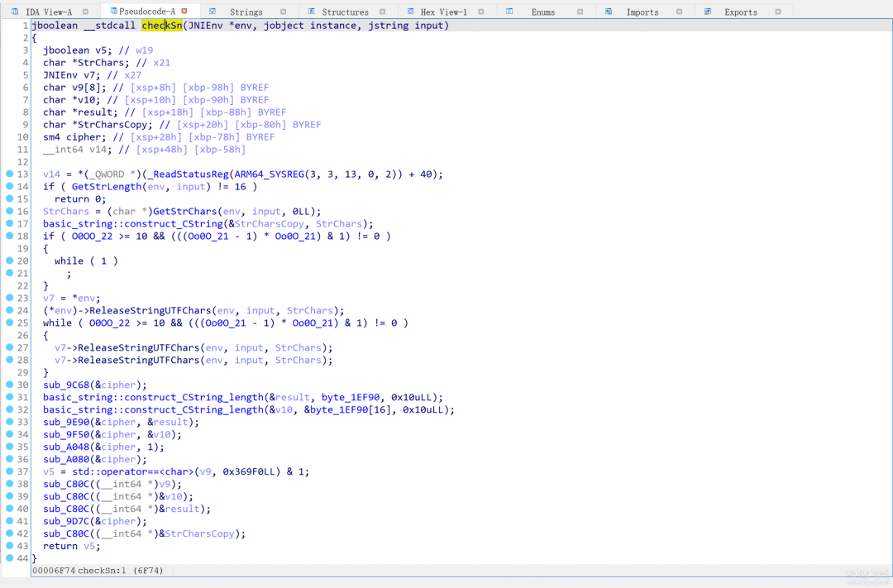This screenshot has width=893, height=588.
Task: Toggle breakpoint dot on line 43
Action: [x=8, y=547]
